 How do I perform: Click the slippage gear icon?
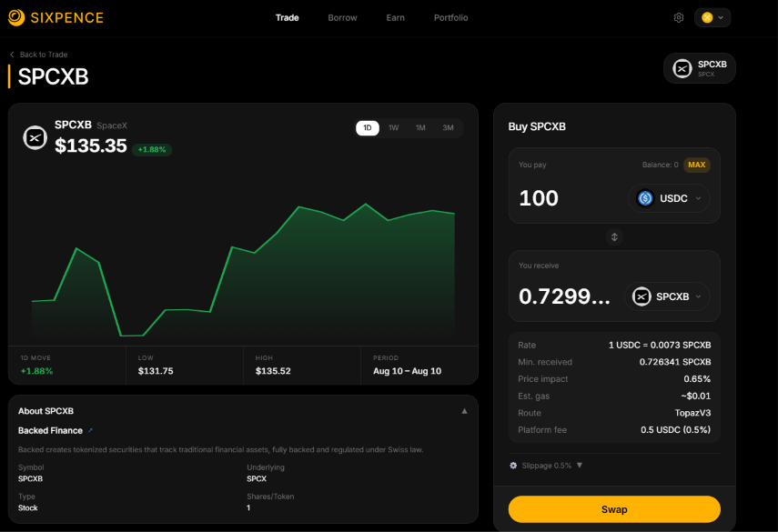click(x=513, y=466)
